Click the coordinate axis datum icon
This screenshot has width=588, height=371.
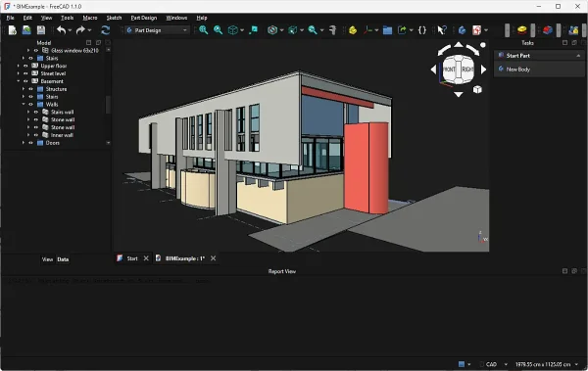[367, 30]
